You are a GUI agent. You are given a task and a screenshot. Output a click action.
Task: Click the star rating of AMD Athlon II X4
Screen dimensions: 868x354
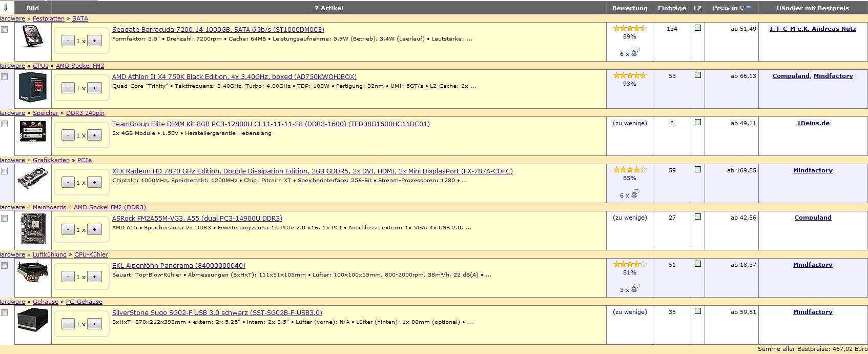point(630,75)
